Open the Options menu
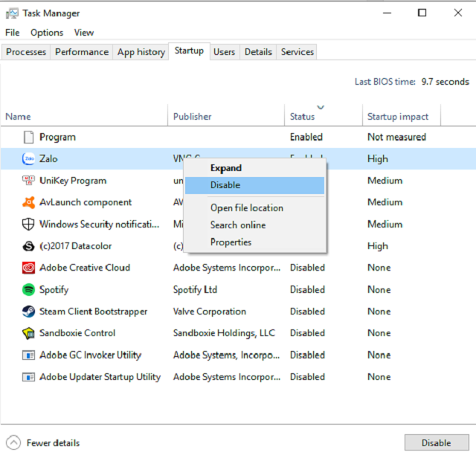Image resolution: width=476 pixels, height=461 pixels. (47, 33)
